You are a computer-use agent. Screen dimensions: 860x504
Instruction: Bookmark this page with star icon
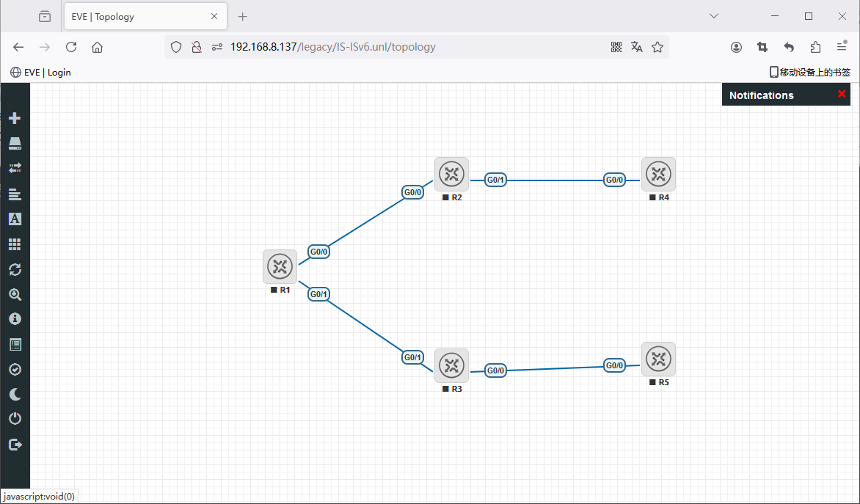(657, 47)
